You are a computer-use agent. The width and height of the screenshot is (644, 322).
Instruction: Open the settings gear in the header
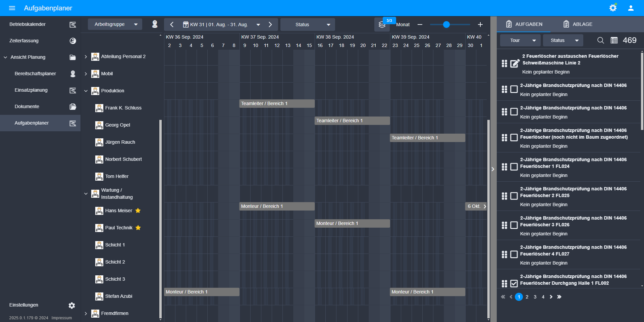pos(613,8)
